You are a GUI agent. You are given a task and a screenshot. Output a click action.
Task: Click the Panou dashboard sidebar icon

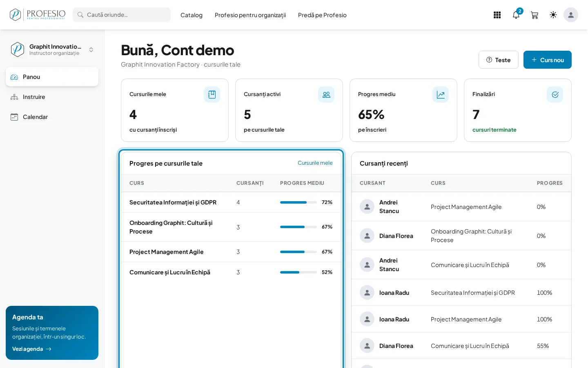pos(14,77)
